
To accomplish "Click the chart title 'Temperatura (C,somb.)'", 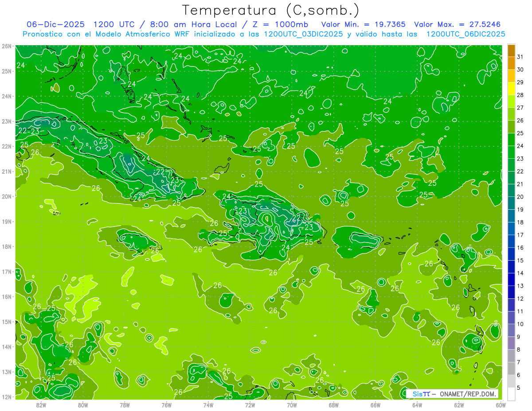I will click(271, 10).
